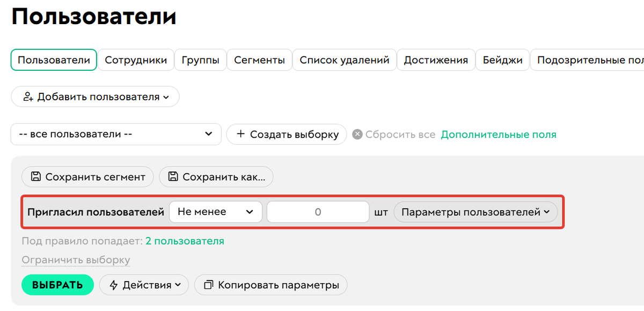This screenshot has width=644, height=311.
Task: Switch to the "Сотрудники" tab
Action: [136, 60]
